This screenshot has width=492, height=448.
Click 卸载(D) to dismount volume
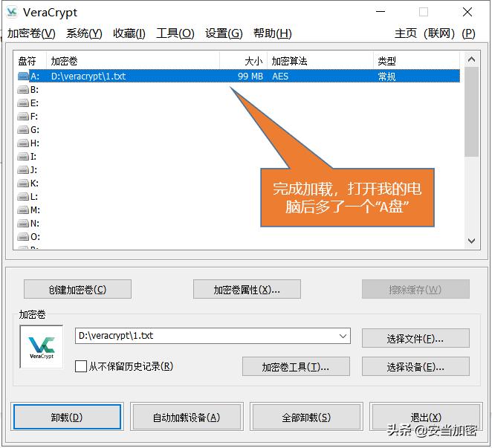[x=67, y=417]
